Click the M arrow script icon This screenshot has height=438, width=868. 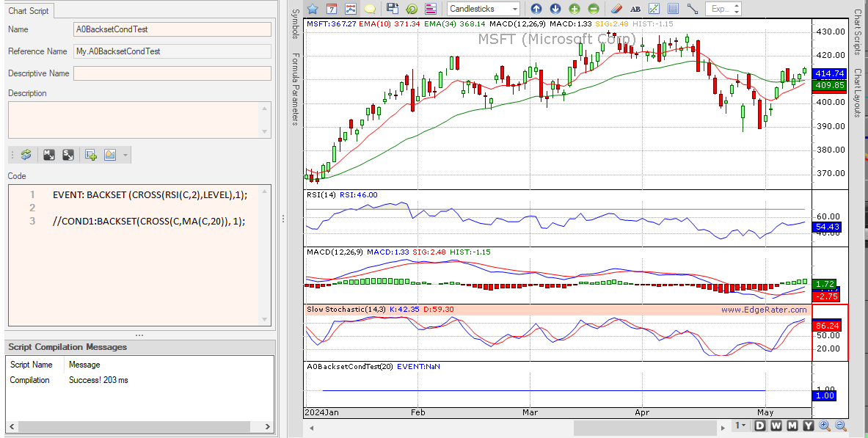(49, 155)
